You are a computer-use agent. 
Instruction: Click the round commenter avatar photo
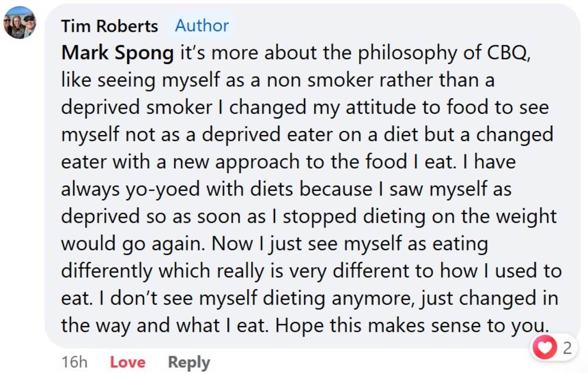pyautogui.click(x=19, y=22)
